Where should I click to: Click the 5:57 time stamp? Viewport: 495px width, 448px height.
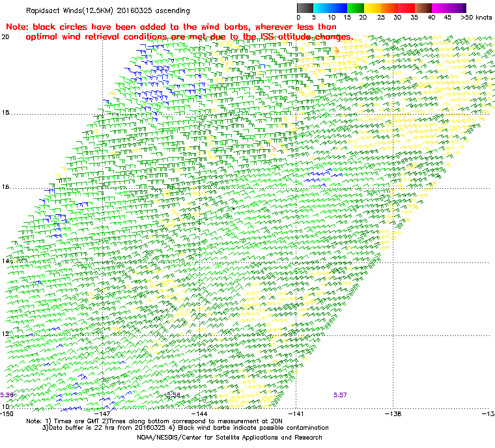(340, 395)
